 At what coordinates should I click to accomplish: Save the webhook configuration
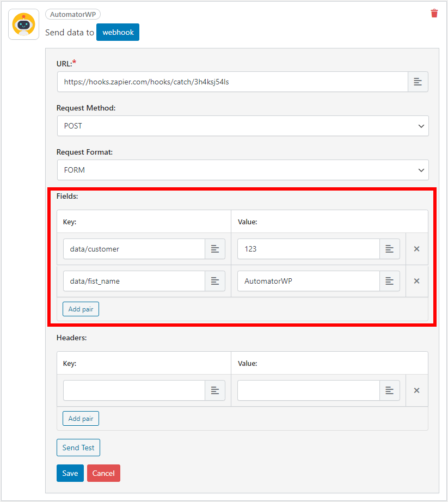(x=70, y=473)
